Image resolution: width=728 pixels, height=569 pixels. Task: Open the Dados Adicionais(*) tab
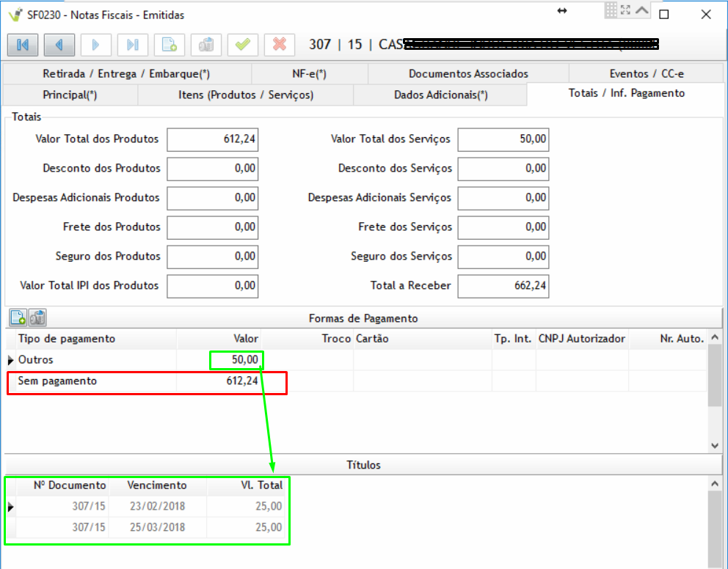point(440,95)
